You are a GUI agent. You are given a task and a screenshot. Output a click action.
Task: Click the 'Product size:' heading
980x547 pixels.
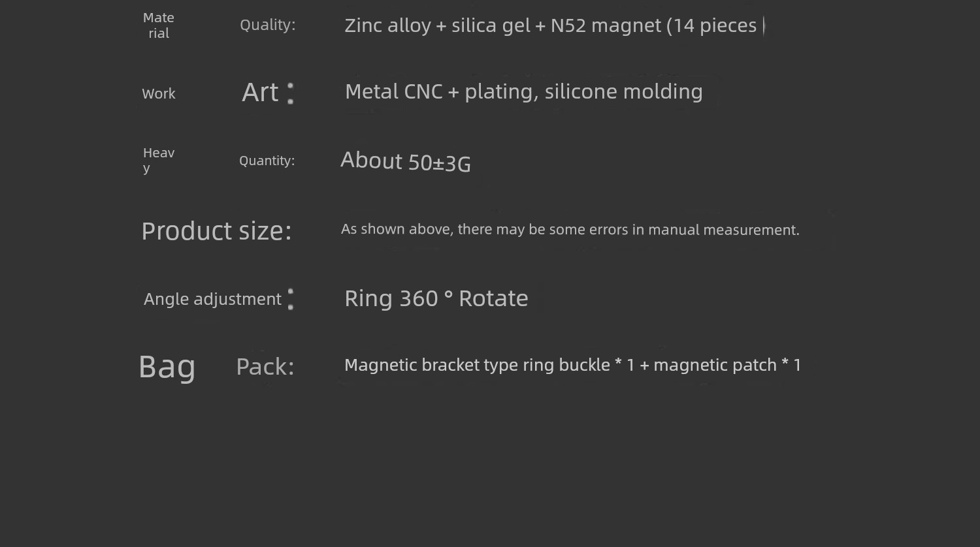(x=216, y=230)
